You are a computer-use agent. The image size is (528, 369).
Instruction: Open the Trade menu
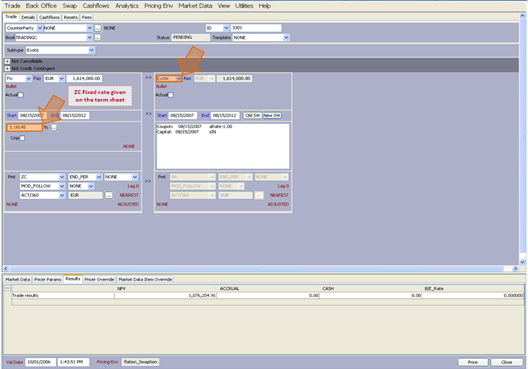[x=12, y=6]
